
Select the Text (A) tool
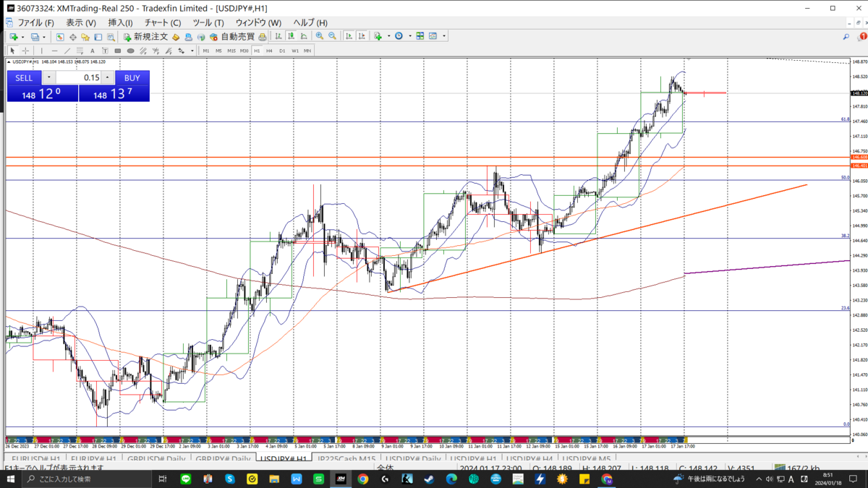click(93, 51)
